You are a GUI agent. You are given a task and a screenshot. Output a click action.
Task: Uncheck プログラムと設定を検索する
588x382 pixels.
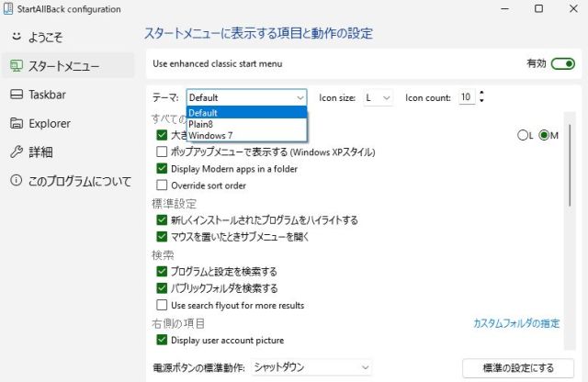pyautogui.click(x=162, y=271)
